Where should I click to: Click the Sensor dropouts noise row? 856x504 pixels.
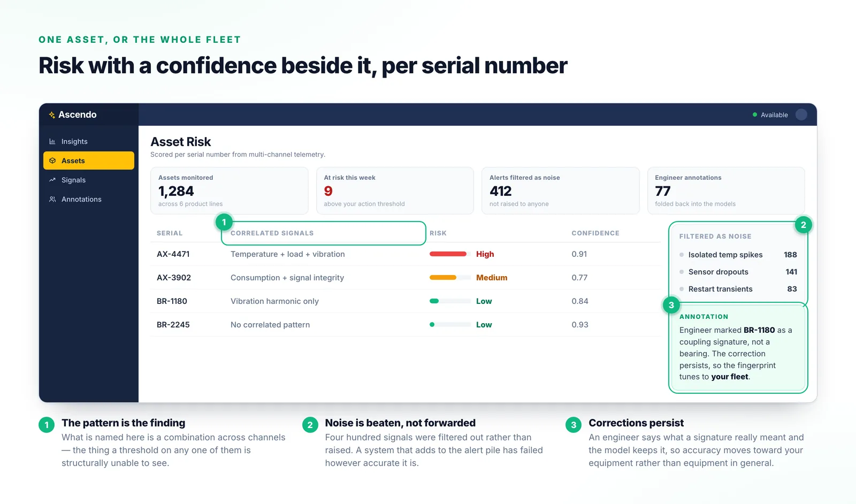(738, 272)
